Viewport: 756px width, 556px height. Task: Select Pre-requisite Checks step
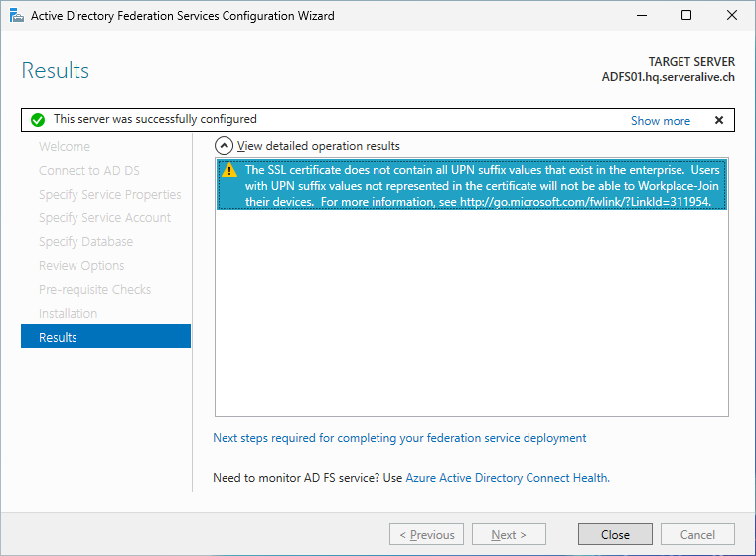coord(95,290)
